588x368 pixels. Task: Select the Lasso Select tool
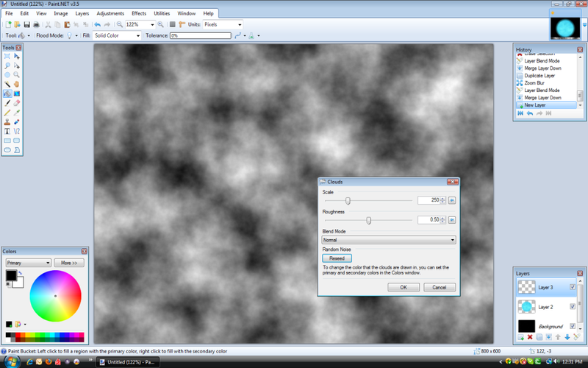7,66
